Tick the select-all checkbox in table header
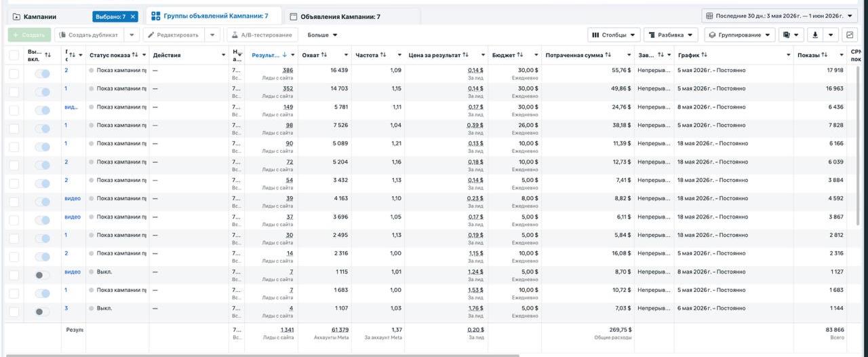The height and width of the screenshot is (357, 868). [x=14, y=55]
